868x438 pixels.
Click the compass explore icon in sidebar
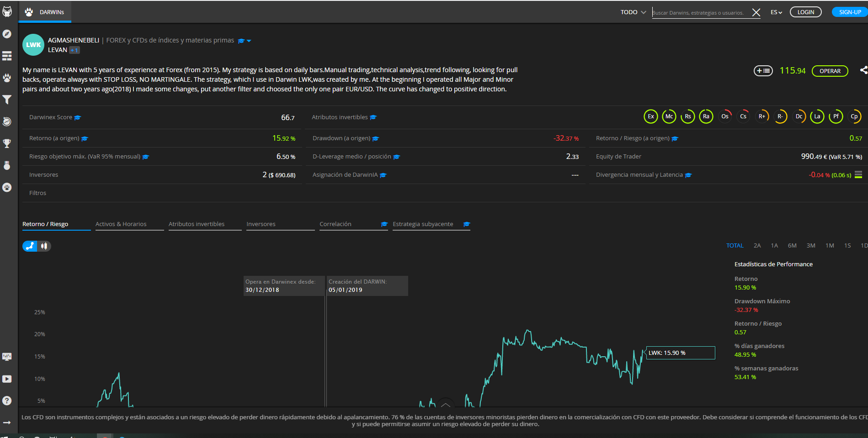pyautogui.click(x=7, y=34)
